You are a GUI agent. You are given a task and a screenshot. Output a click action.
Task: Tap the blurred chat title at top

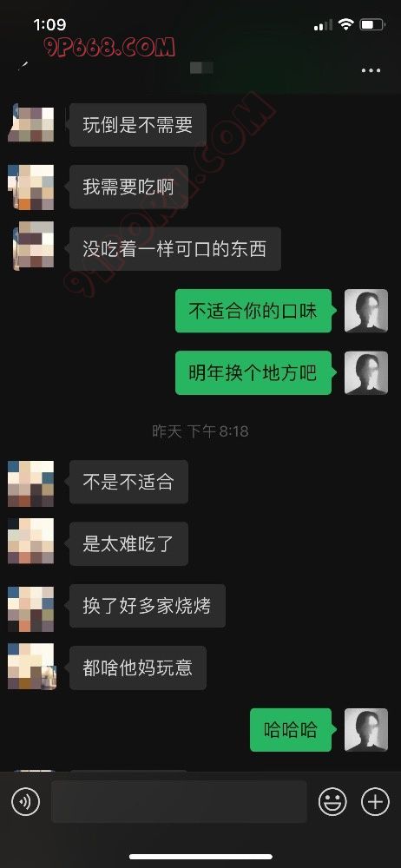[200, 68]
